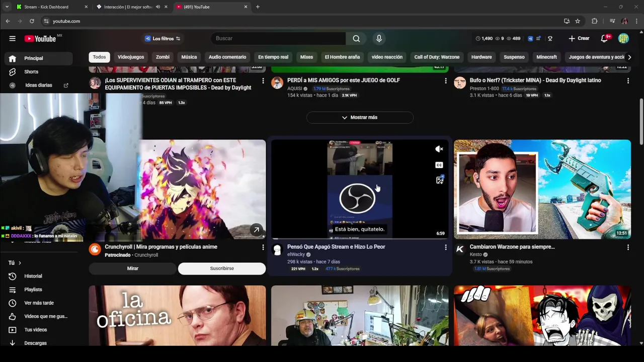
Task: Open options for Bufo o Nerf video
Action: [x=628, y=80]
